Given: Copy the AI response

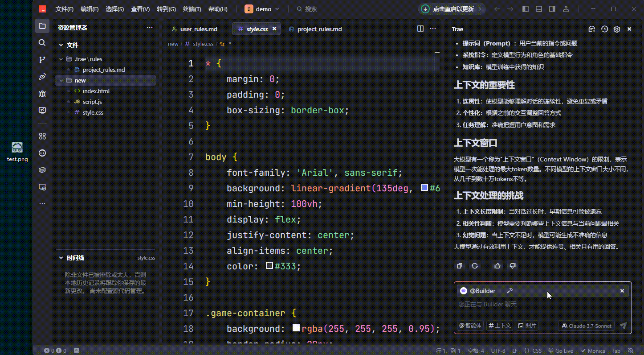Looking at the screenshot, I should click(460, 266).
